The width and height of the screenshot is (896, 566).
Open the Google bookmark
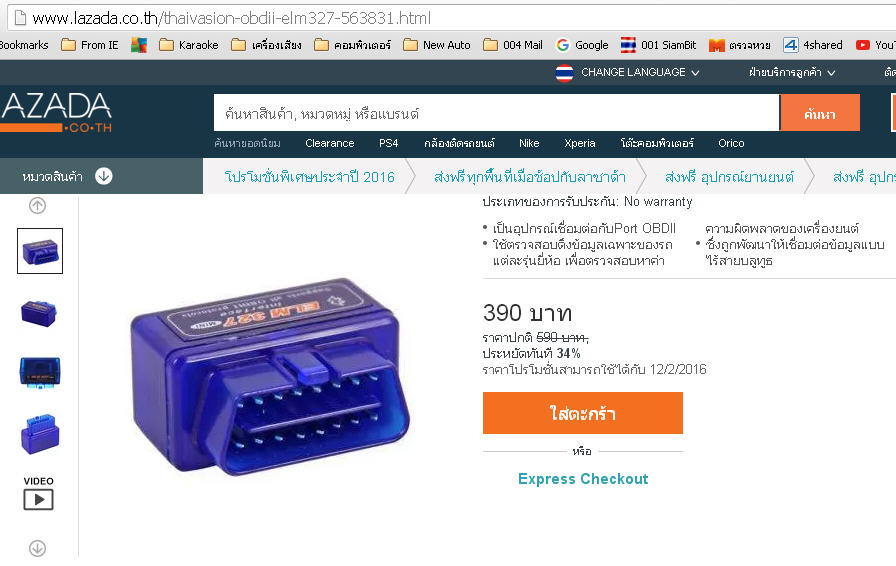click(x=582, y=45)
